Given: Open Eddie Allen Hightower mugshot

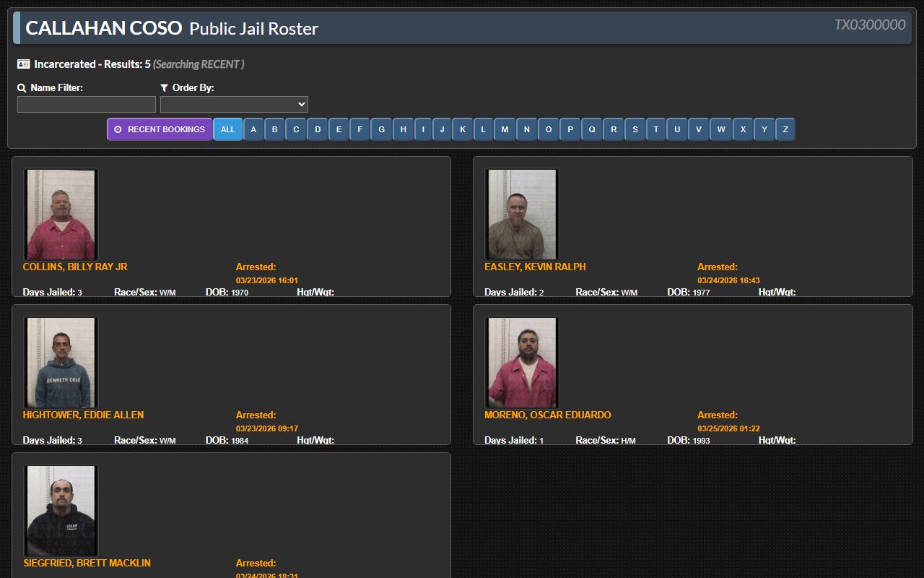Looking at the screenshot, I should coord(61,363).
